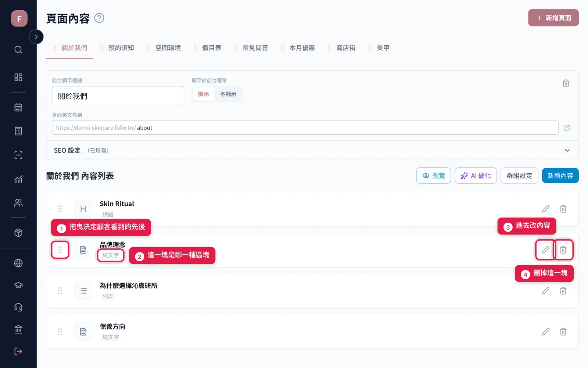Edit the 為什麼選擇沁膚研所 block

pyautogui.click(x=546, y=291)
